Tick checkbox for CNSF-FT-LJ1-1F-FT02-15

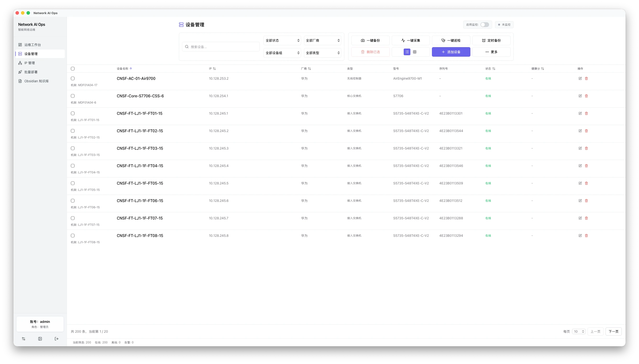click(x=73, y=131)
